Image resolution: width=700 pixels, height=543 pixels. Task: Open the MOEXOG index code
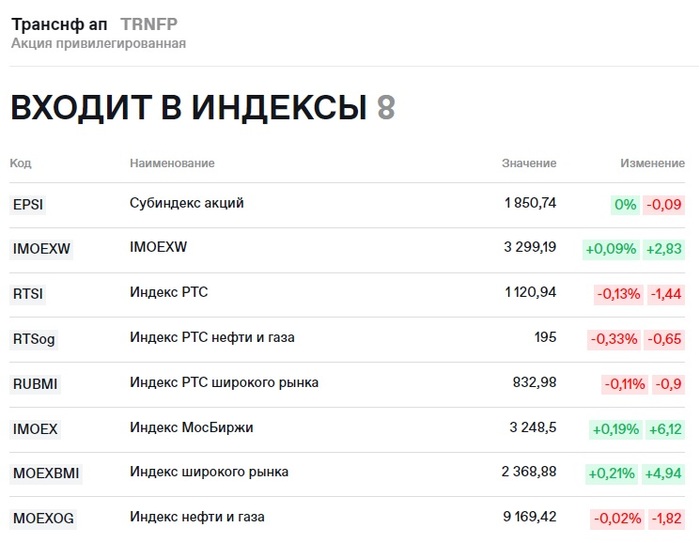pyautogui.click(x=43, y=518)
